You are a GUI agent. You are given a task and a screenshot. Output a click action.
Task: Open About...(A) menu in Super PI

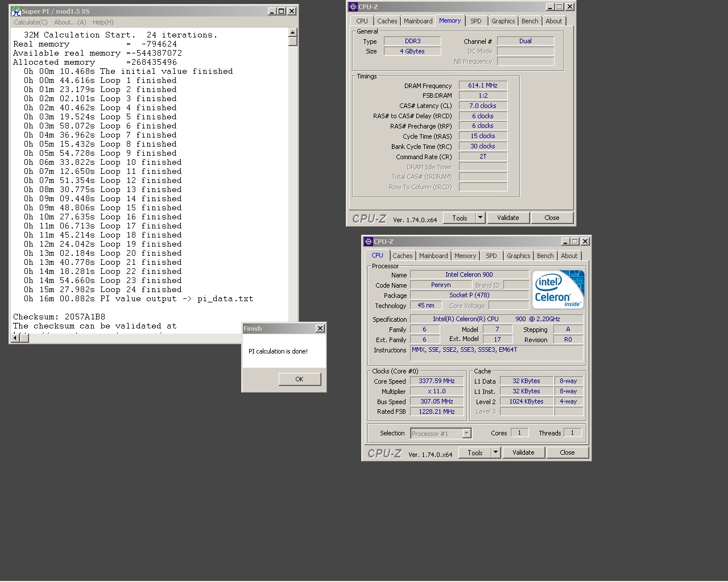[x=70, y=22]
